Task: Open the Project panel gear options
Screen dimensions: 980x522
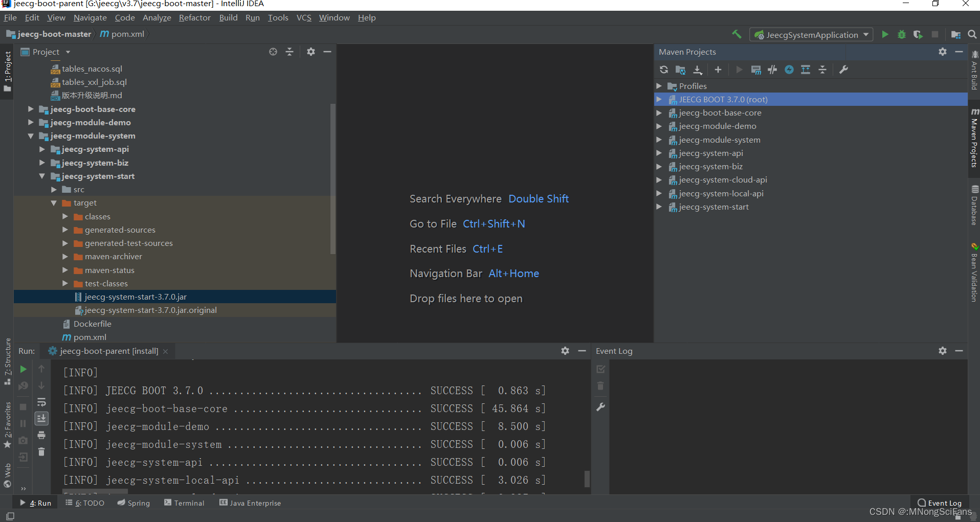Action: [x=311, y=52]
